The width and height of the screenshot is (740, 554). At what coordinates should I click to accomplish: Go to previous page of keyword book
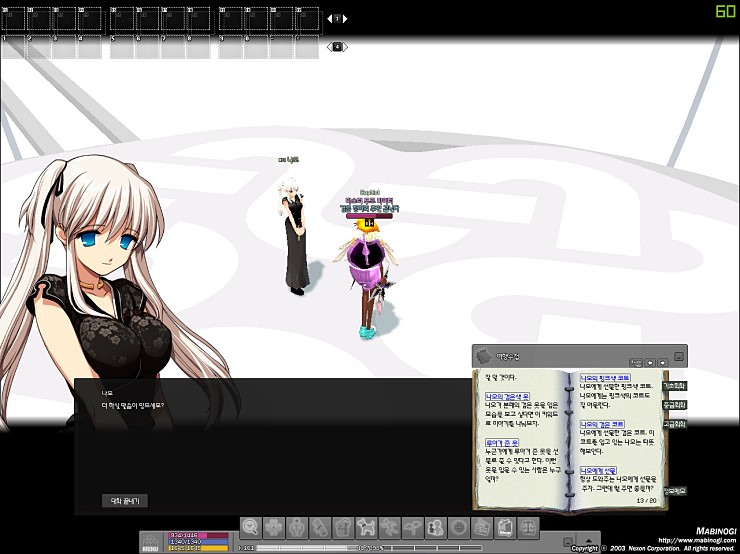point(649,360)
